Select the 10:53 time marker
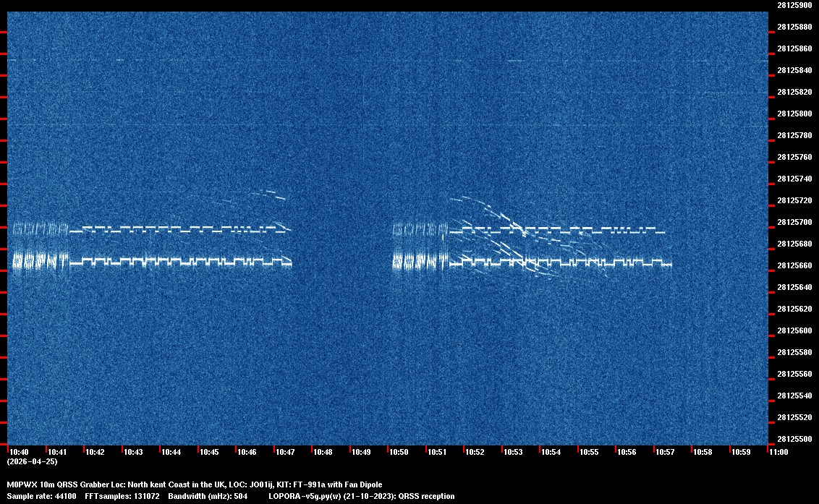 click(512, 452)
